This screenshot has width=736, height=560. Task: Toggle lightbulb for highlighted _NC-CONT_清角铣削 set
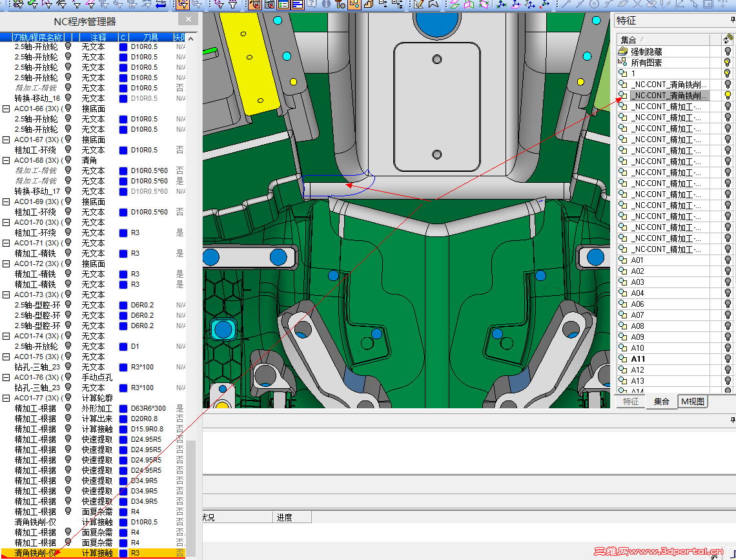(728, 96)
